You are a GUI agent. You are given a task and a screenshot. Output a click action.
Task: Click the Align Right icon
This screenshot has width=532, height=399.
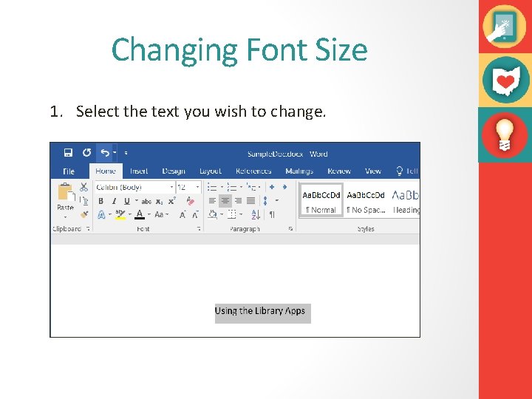click(x=238, y=201)
